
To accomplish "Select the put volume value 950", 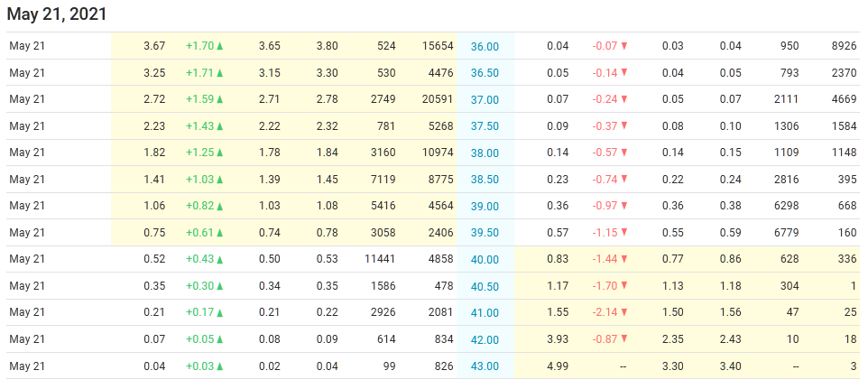I will pos(789,46).
